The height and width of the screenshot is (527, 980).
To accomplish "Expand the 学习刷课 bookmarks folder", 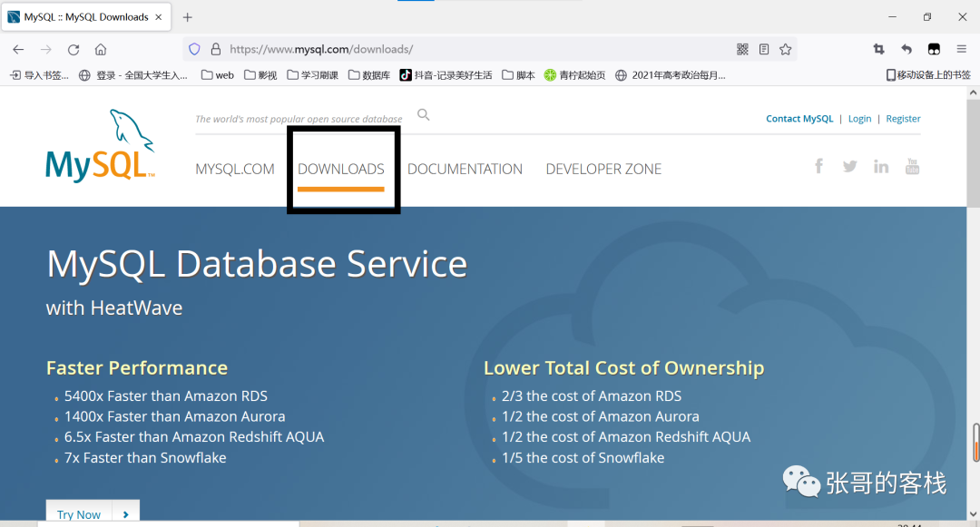I will pyautogui.click(x=312, y=75).
